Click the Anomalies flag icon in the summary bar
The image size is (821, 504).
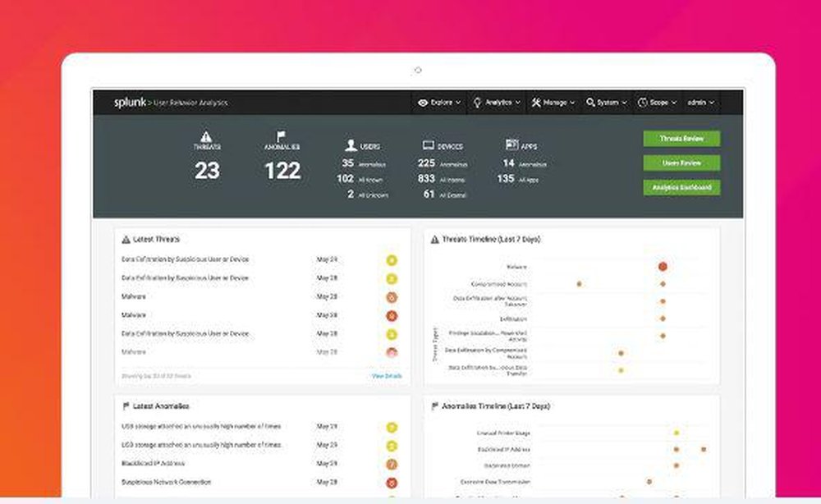(281, 136)
